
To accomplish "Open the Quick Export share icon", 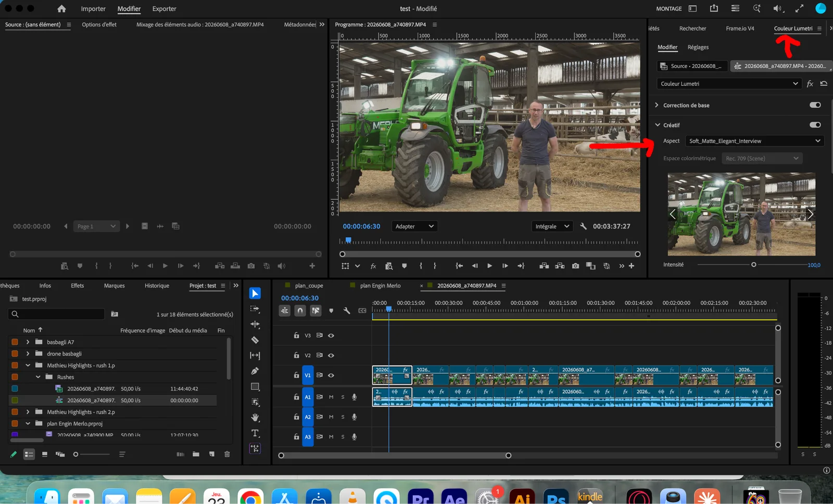I will [x=714, y=8].
